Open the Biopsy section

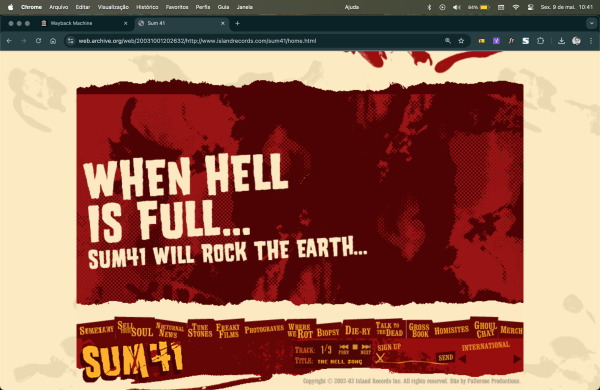328,332
